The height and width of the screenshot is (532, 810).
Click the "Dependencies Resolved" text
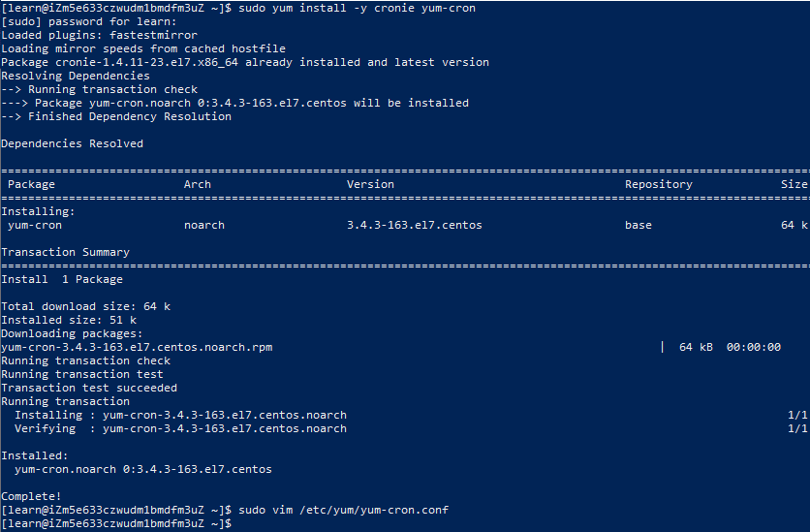[73, 143]
